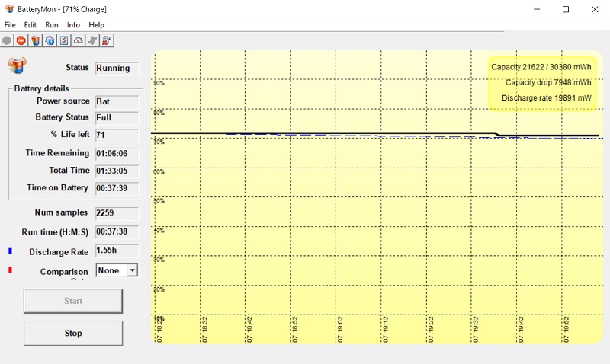Viewport: 610px width, 364px height.
Task: Open the Edit menu
Action: click(30, 25)
